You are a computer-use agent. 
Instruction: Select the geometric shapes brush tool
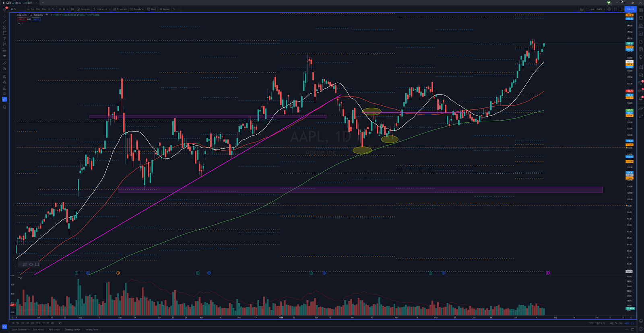coord(4,33)
